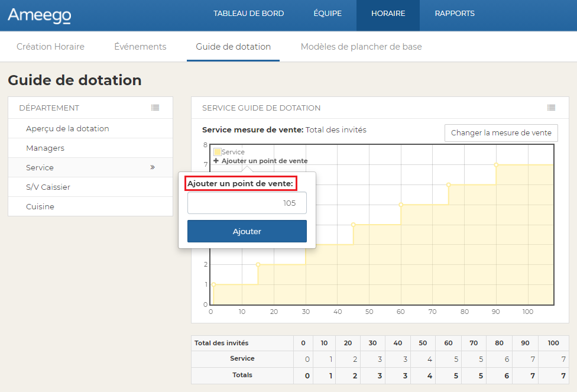This screenshot has width=577, height=392.
Task: Choose S/V Caissier department
Action: point(48,187)
